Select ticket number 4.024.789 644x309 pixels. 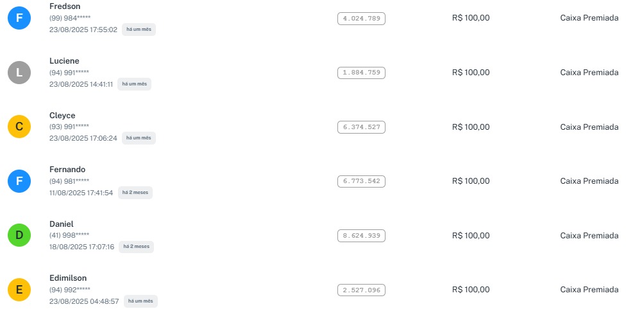[x=361, y=18]
